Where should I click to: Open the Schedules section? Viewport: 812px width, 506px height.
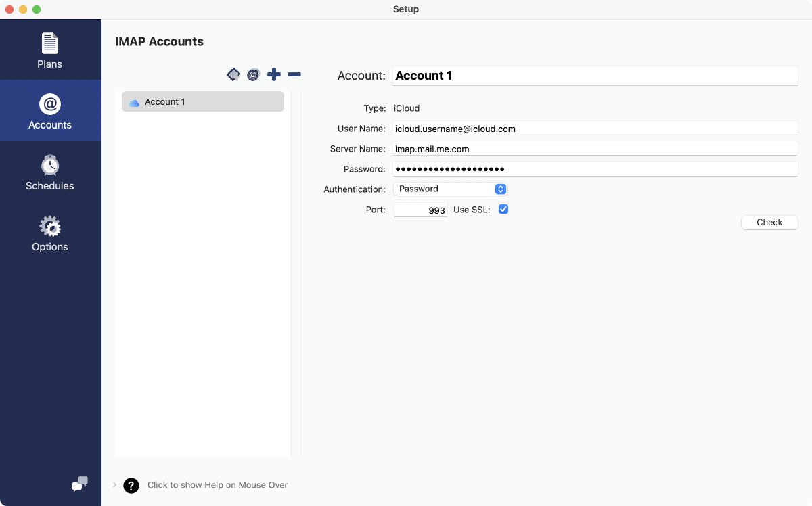[49, 172]
